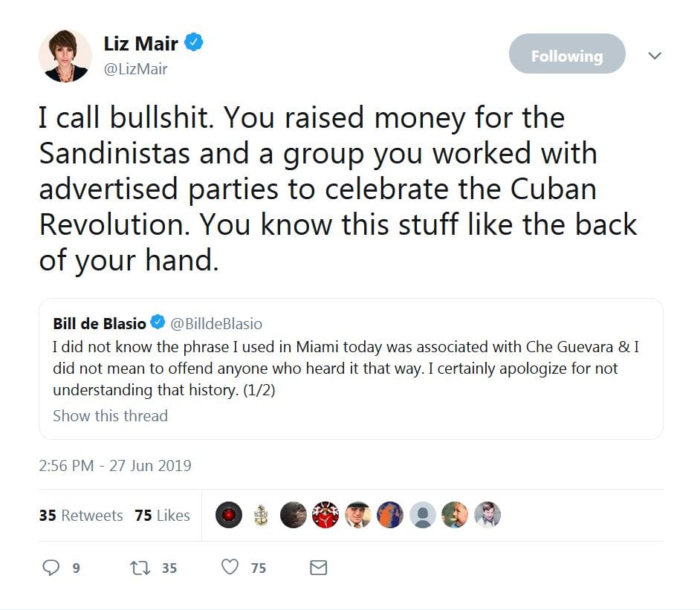This screenshot has height=610, width=700.
Task: Open the orange and blue globe avatar
Action: (x=390, y=515)
